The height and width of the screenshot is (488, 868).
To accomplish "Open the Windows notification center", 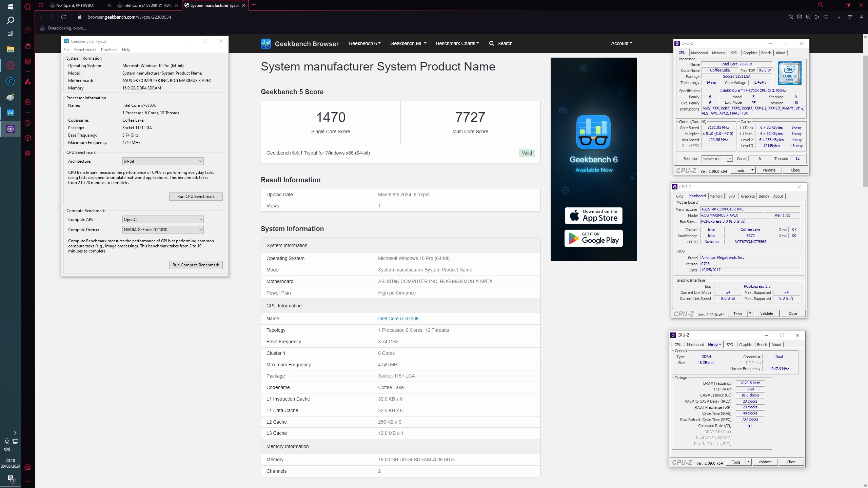I will pos(11,479).
